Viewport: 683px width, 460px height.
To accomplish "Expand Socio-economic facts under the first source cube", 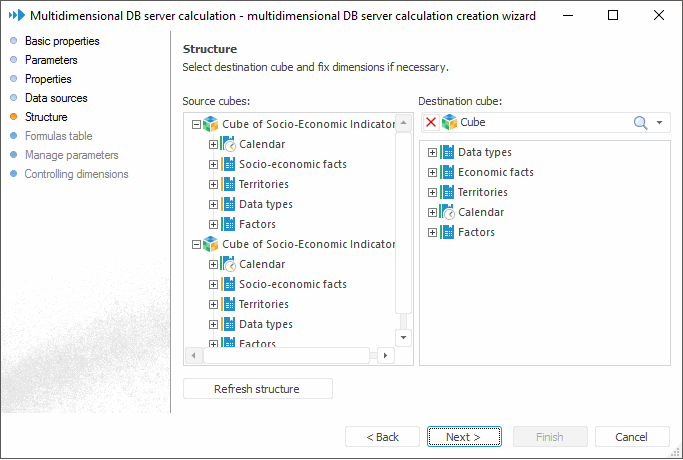I will 213,164.
